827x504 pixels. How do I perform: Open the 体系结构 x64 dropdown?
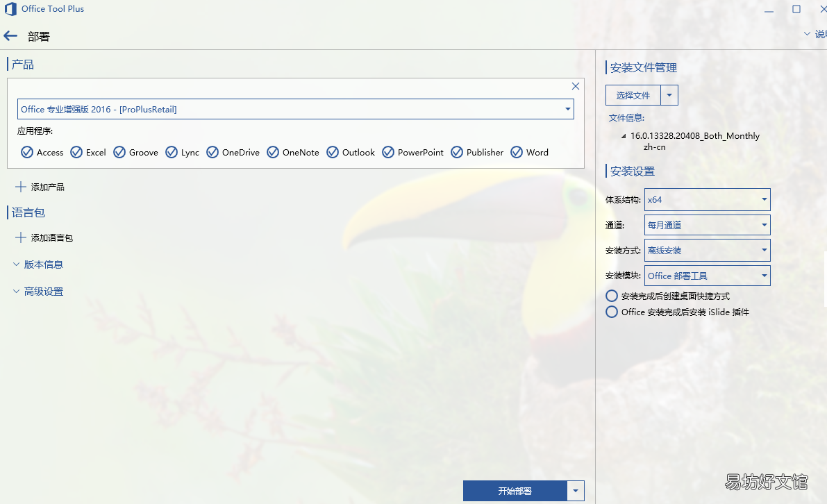[x=708, y=200]
